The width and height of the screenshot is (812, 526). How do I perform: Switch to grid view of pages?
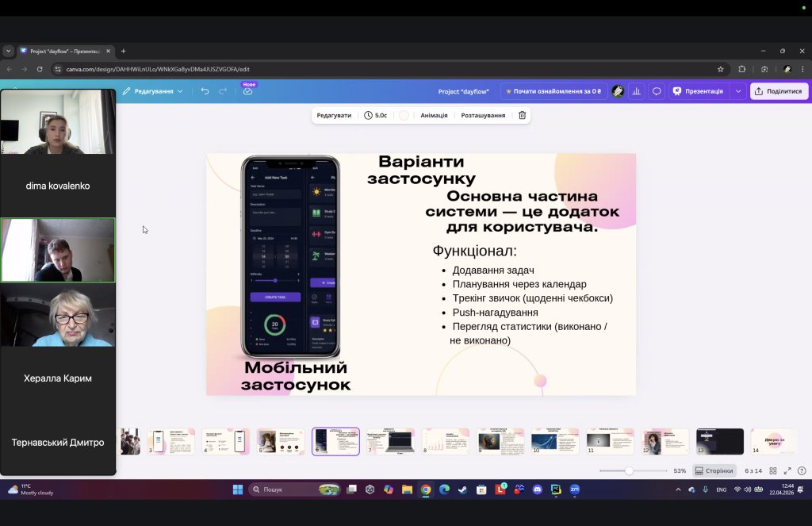(772, 470)
